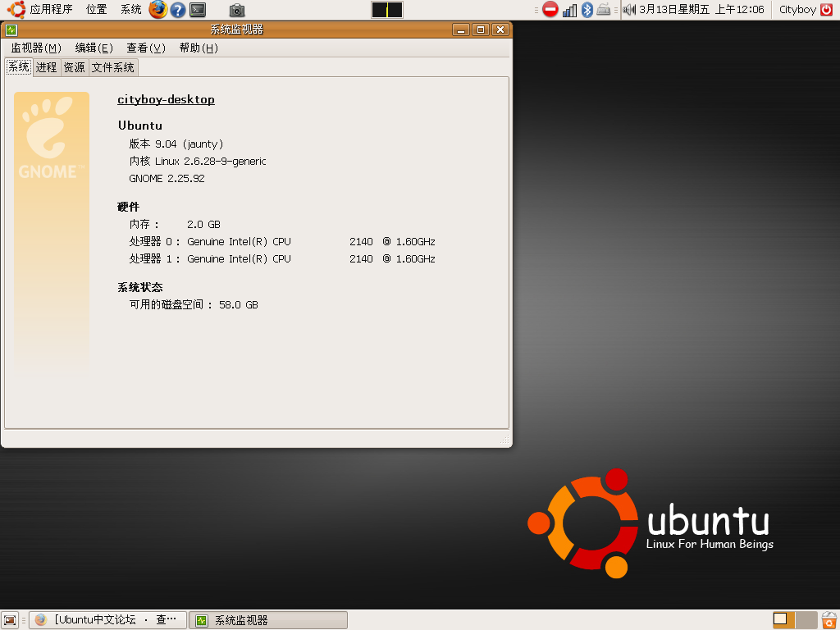Open the 系统 panel menu
Image resolution: width=840 pixels, height=630 pixels.
[130, 10]
